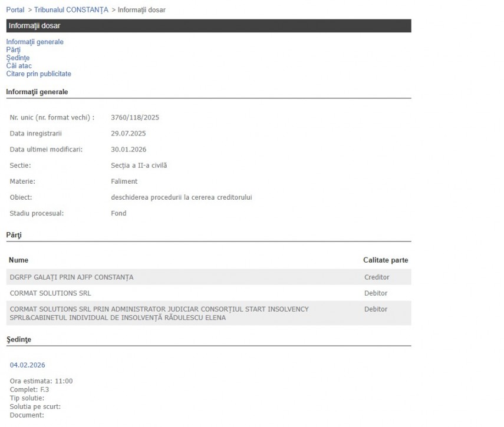The height and width of the screenshot is (427, 504).
Task: Click the case number 3760/118/2025
Action: [135, 117]
